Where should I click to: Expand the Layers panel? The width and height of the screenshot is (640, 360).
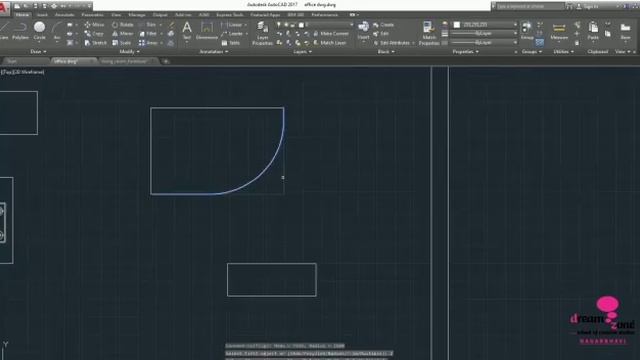[302, 52]
